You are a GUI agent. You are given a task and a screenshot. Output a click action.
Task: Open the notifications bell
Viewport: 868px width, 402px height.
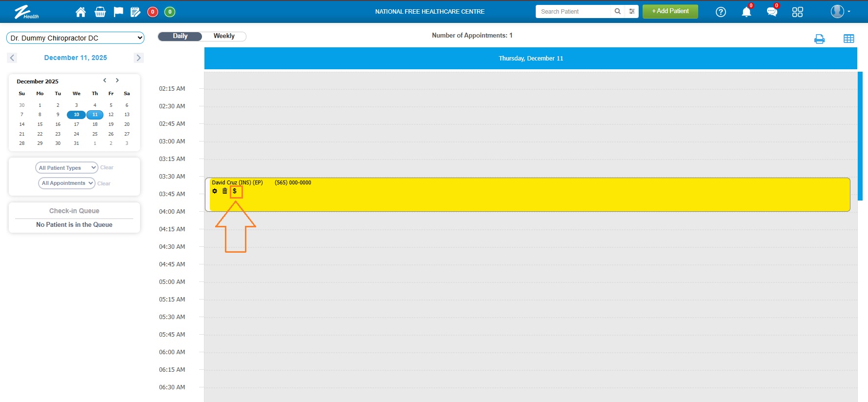746,12
